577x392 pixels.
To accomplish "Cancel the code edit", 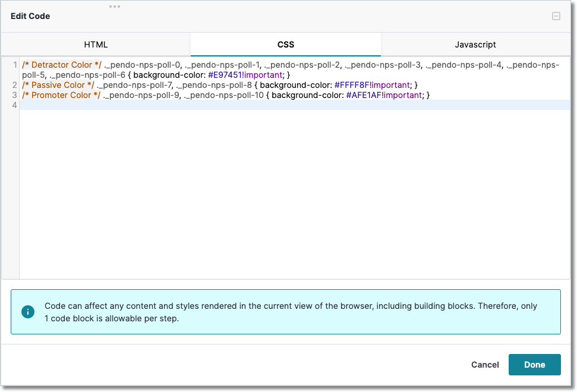I will coord(485,365).
